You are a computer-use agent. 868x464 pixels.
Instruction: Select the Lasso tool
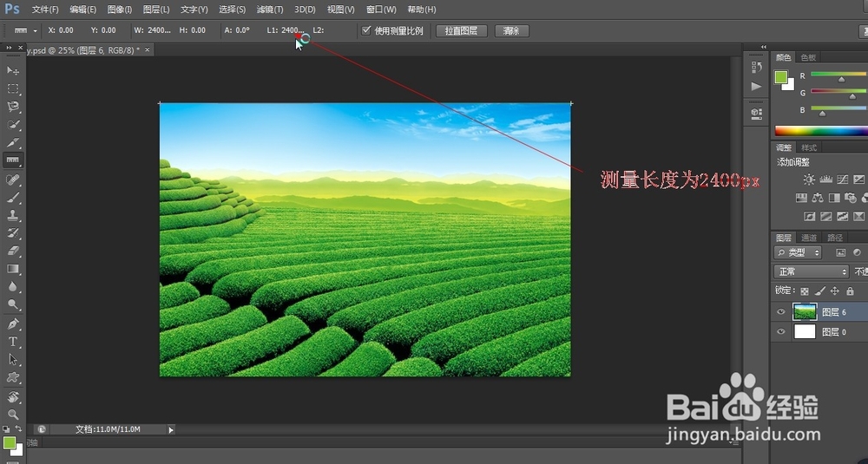(13, 106)
